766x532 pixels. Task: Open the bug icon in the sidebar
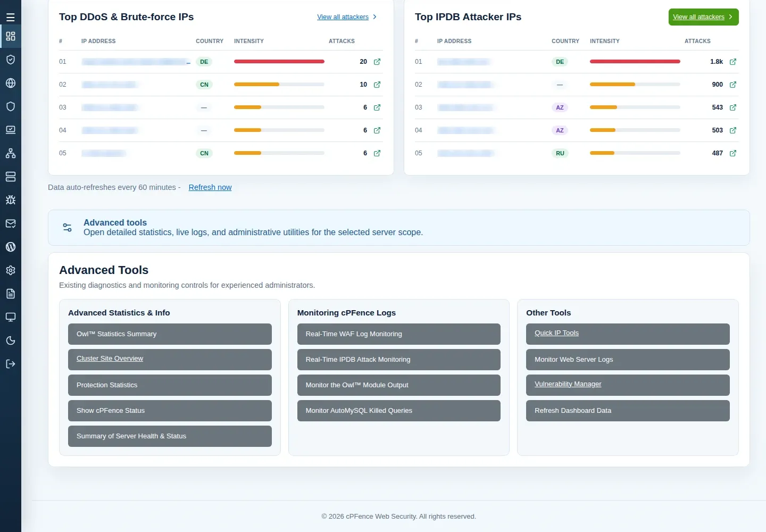point(10,200)
